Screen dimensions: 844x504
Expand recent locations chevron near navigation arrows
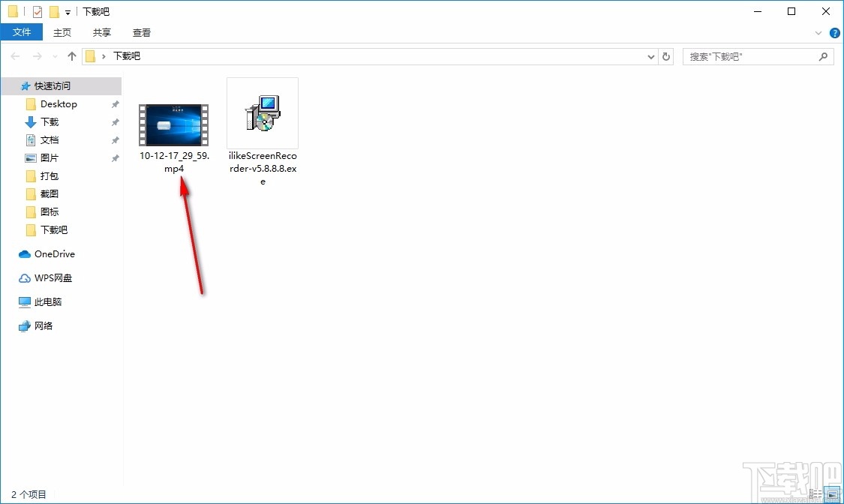pyautogui.click(x=55, y=55)
